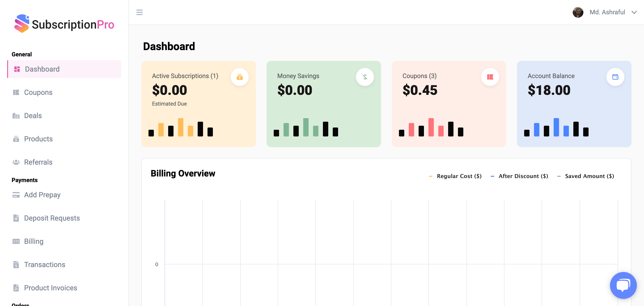This screenshot has width=644, height=306.
Task: Click the Add Prepay card icon
Action: (x=16, y=195)
